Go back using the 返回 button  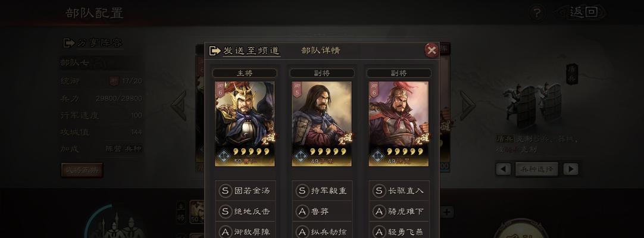pos(582,12)
